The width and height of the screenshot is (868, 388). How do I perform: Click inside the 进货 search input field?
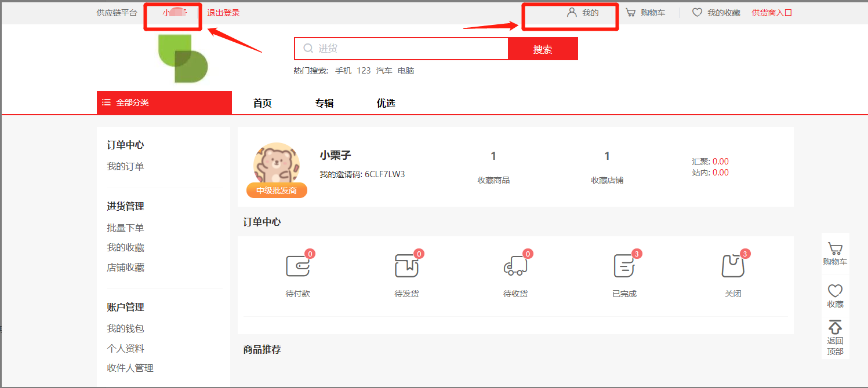click(406, 49)
